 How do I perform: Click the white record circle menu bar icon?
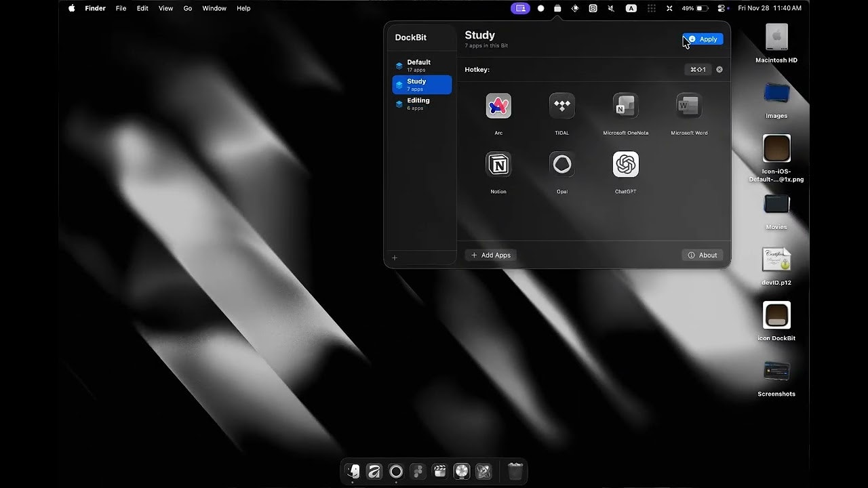540,8
